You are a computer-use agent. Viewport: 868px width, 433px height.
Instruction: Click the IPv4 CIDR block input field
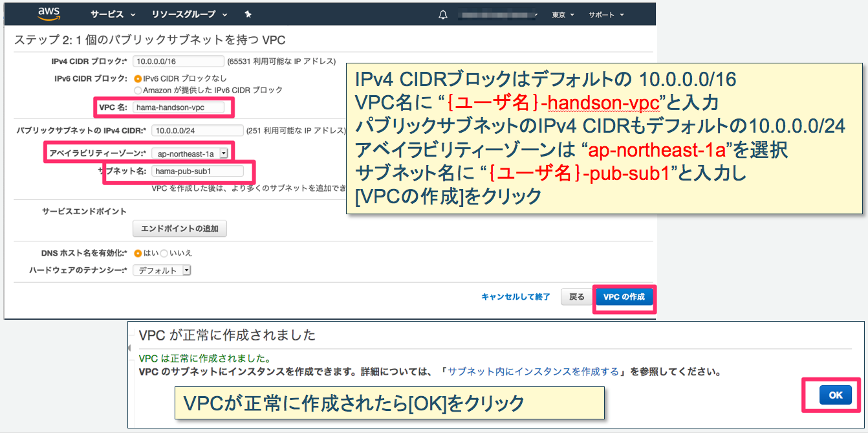178,61
